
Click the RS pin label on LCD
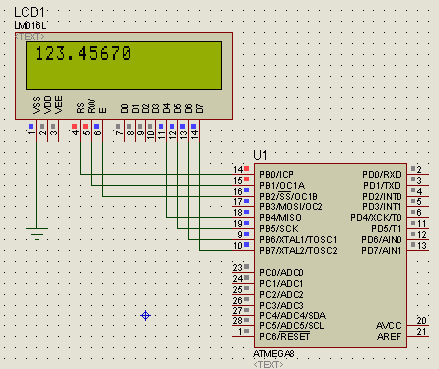81,108
